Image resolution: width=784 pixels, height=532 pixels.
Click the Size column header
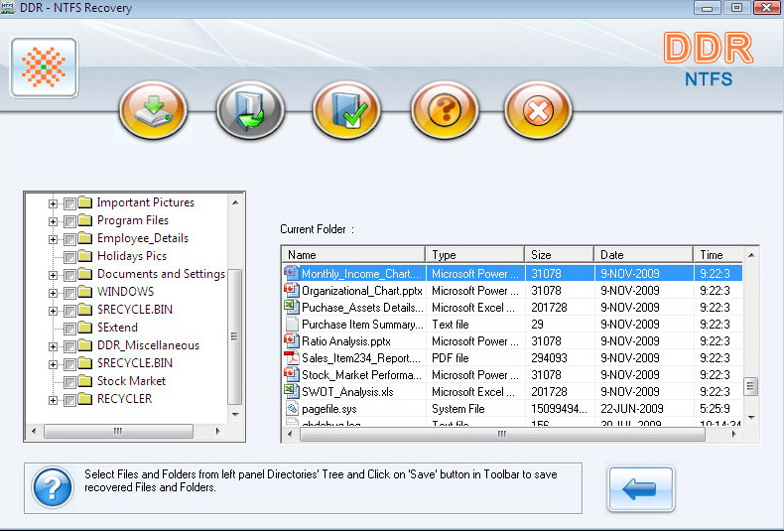(x=559, y=255)
